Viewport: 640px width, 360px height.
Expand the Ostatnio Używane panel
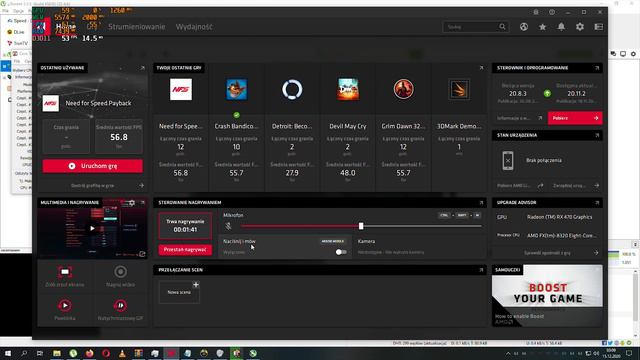coord(142,68)
